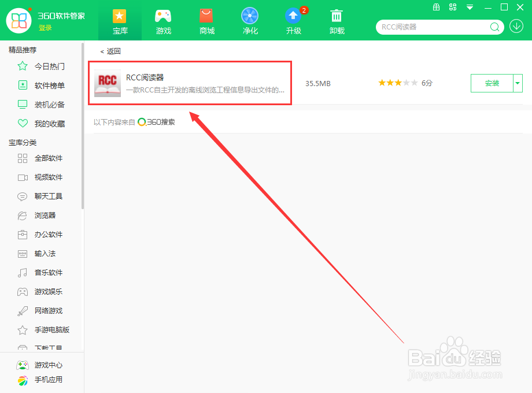Expand the dropdown arrow beside 安装
Screen dimensions: 532x393
click(x=518, y=83)
